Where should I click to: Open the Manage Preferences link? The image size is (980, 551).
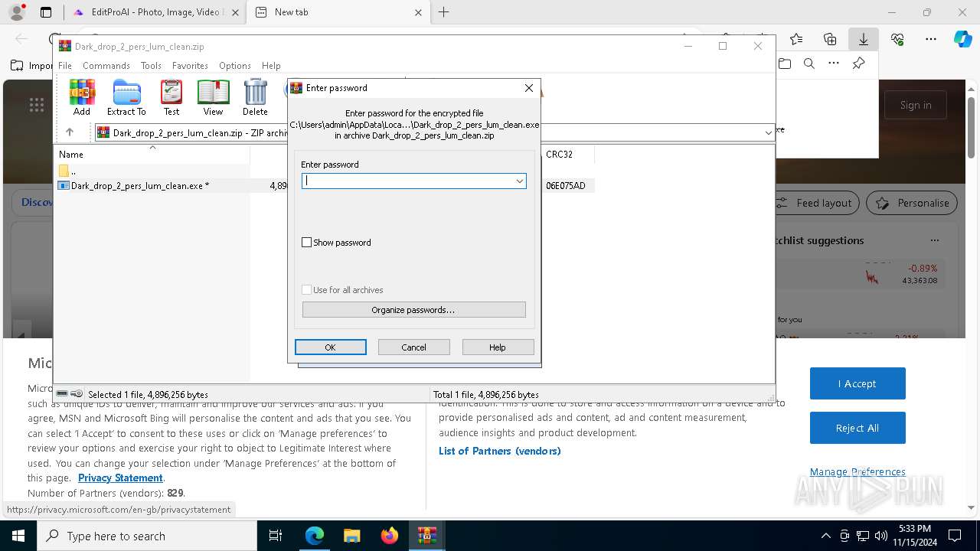point(857,471)
